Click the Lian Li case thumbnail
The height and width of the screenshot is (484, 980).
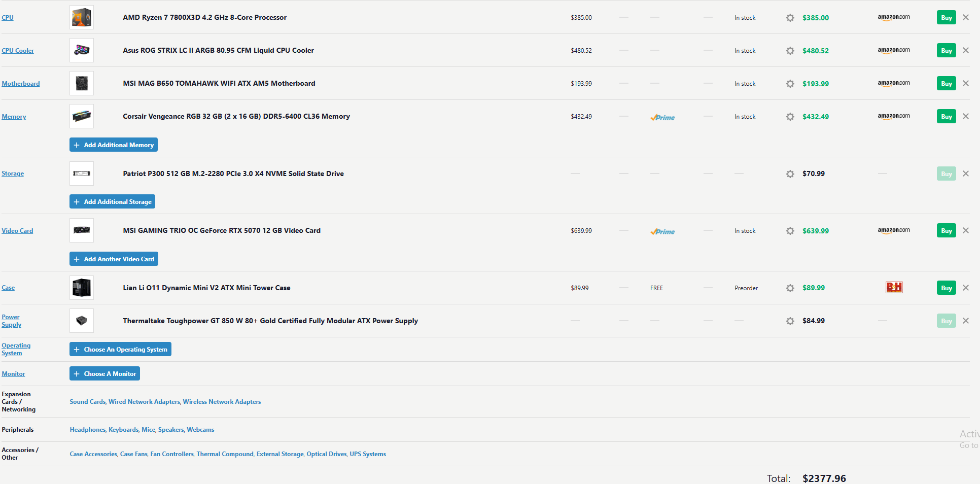[82, 288]
